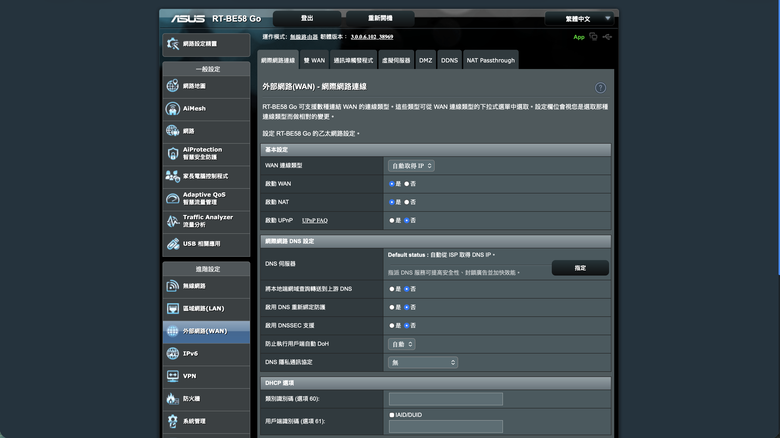Click AiProtection menu label
The height and width of the screenshot is (438, 780).
202,153
